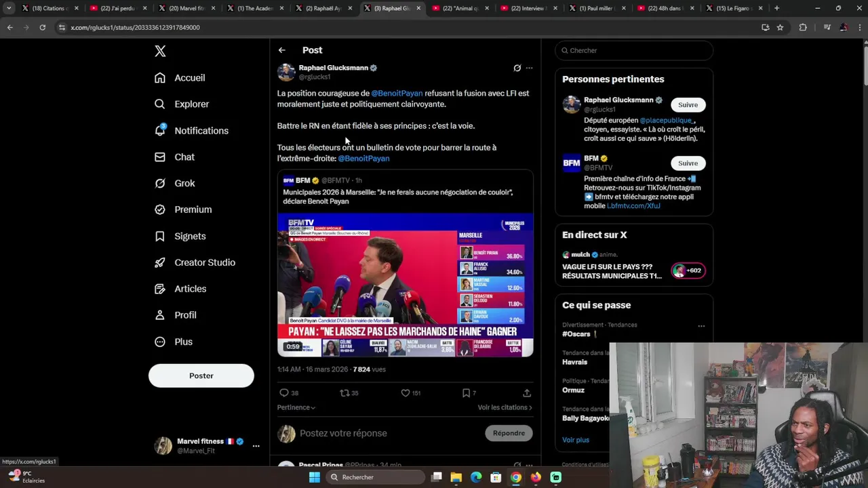The image size is (868, 488).
Task: Open Pertinence sort dropdown
Action: tap(296, 407)
